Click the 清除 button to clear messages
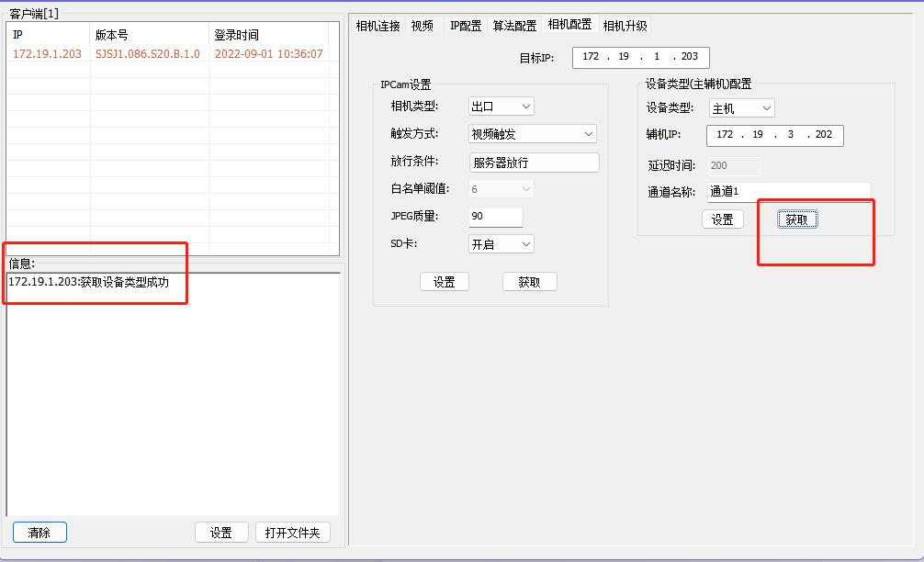The width and height of the screenshot is (924, 562). [39, 532]
